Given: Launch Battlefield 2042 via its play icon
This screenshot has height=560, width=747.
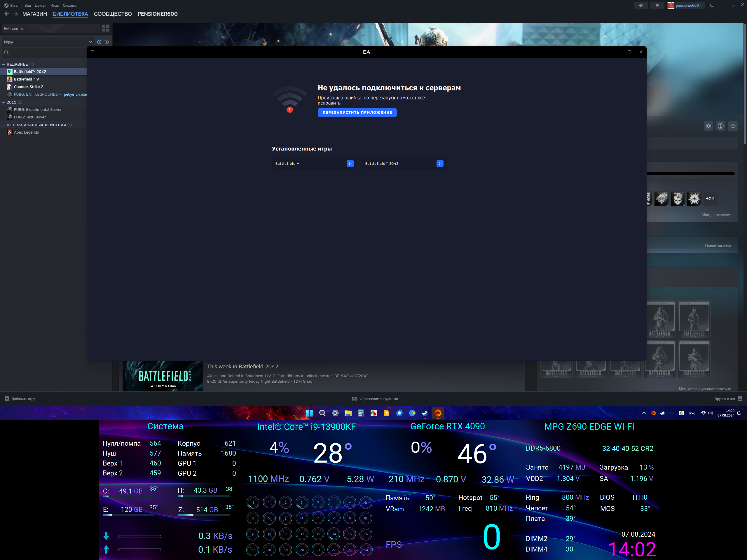Looking at the screenshot, I should (440, 164).
